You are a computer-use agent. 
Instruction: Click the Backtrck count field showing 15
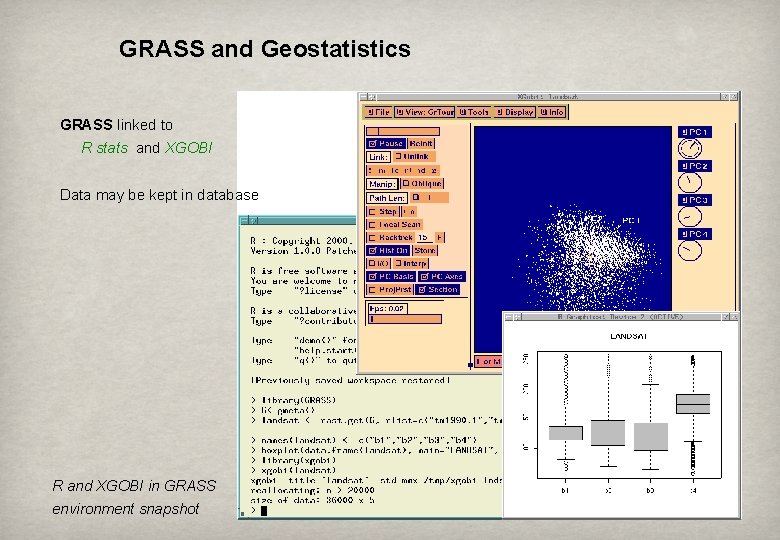point(424,238)
